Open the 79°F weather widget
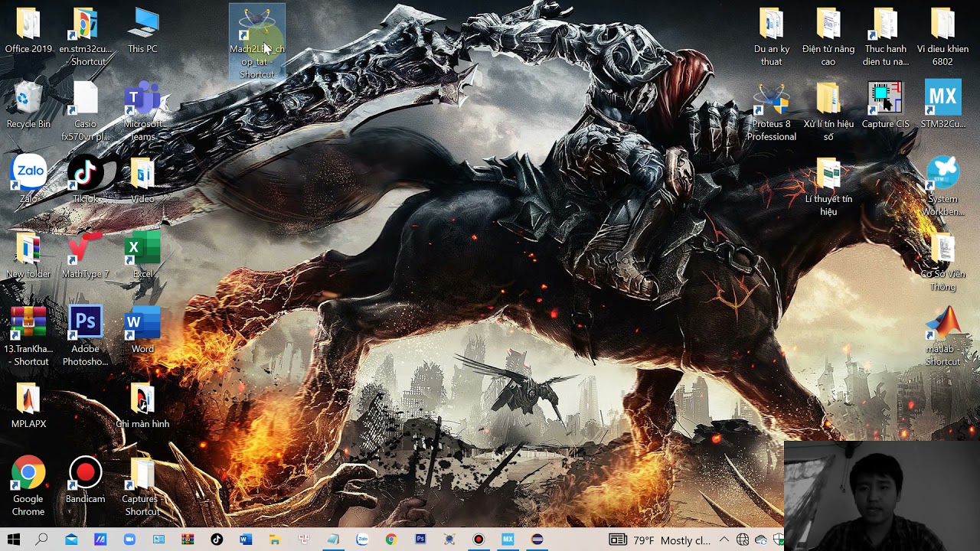980x551 pixels. (x=659, y=540)
